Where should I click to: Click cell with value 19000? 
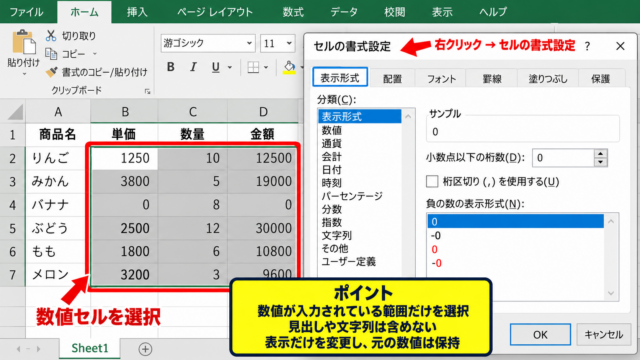coord(262,181)
